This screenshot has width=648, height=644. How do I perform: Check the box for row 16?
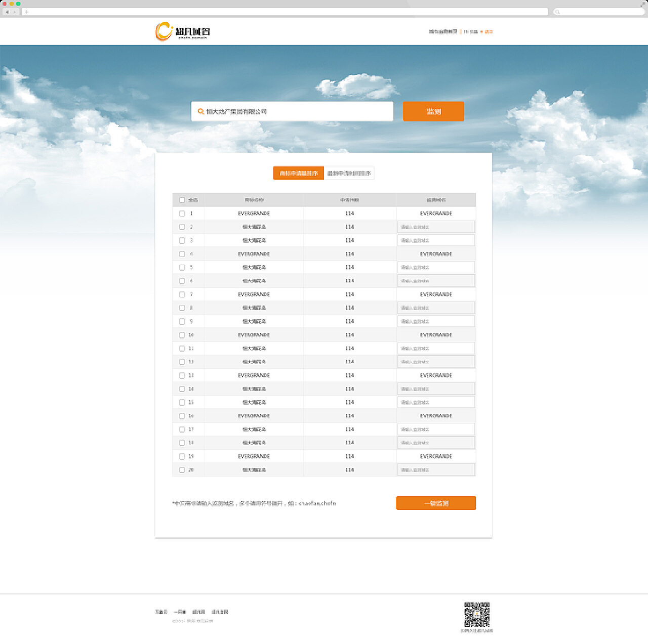[182, 416]
